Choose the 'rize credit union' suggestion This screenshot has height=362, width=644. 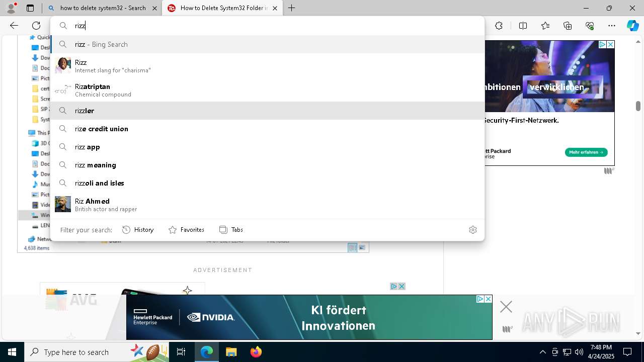268,129
